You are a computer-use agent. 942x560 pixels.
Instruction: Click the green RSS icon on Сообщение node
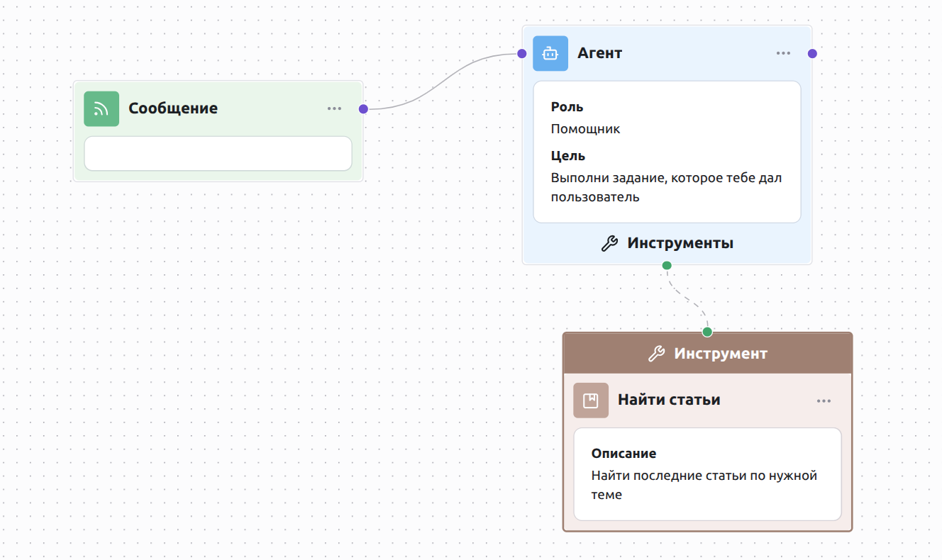[x=101, y=108]
